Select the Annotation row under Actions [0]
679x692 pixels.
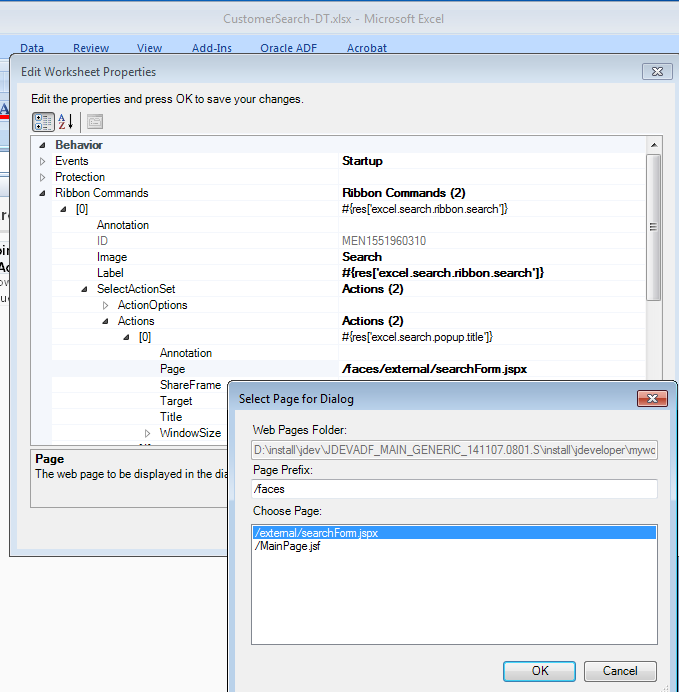(349, 353)
